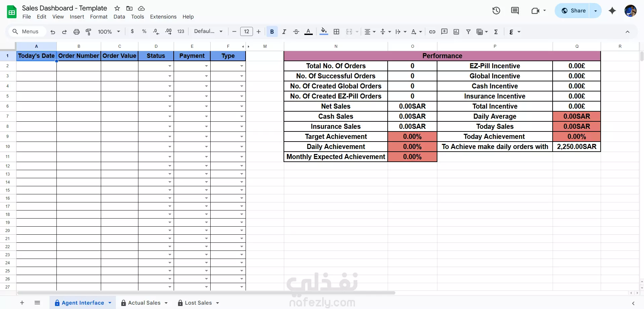644x309 pixels.
Task: Open the Insert menu
Action: click(77, 17)
